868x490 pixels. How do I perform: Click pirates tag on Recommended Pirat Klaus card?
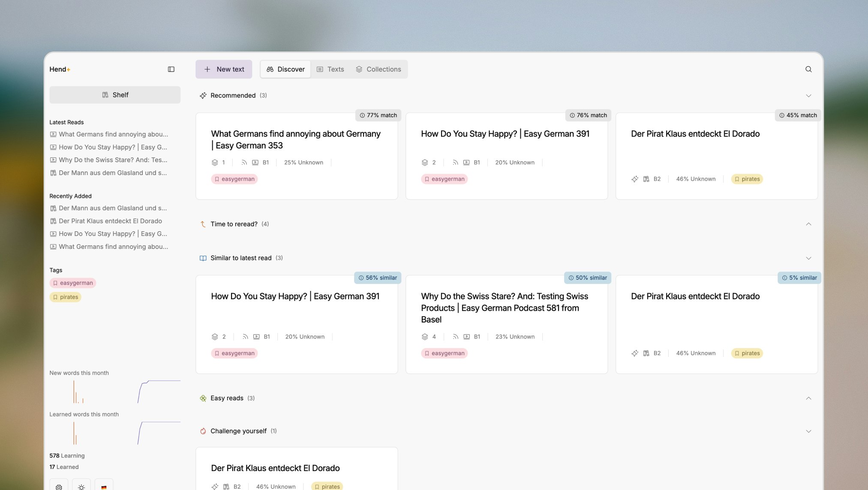[x=747, y=179]
